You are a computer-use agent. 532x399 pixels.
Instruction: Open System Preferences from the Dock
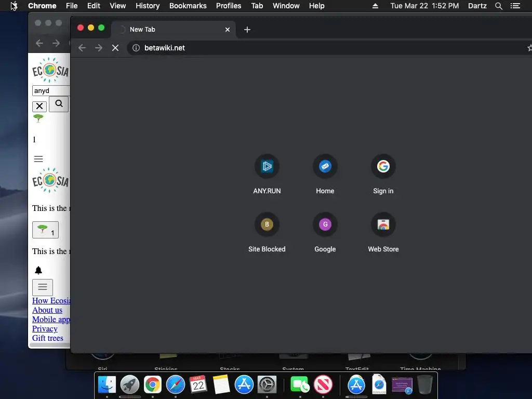267,385
